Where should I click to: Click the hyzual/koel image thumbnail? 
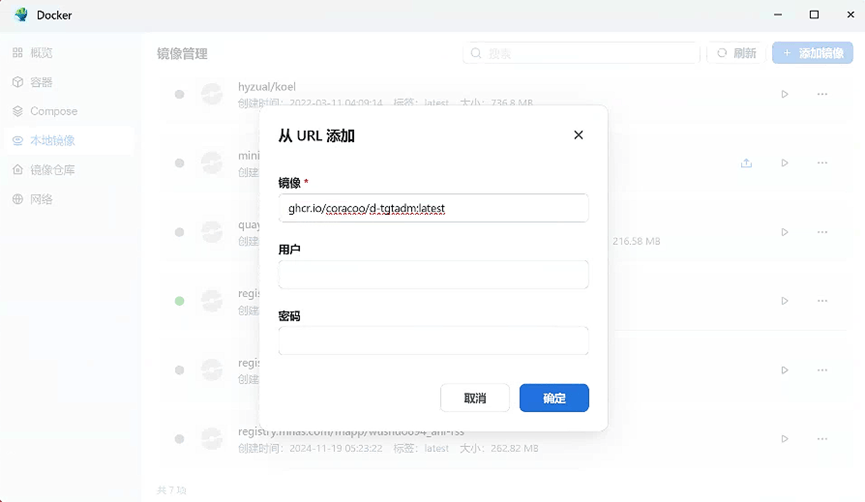(212, 94)
